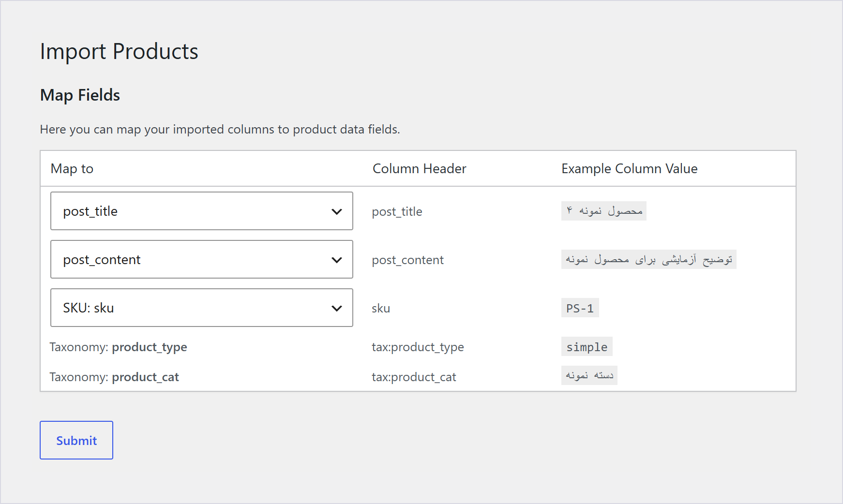Click the Taxonomy: product_type label
Image resolution: width=843 pixels, height=504 pixels.
pyautogui.click(x=118, y=347)
